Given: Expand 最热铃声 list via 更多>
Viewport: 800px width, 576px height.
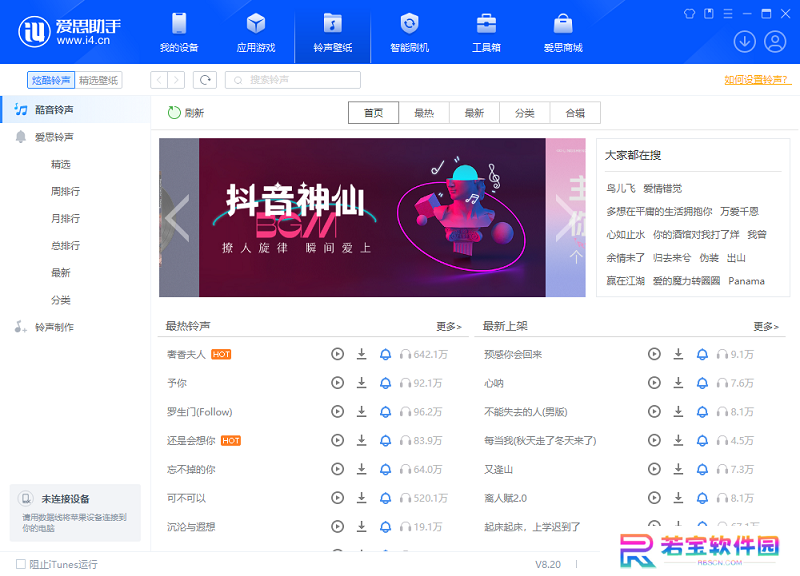Looking at the screenshot, I should pyautogui.click(x=448, y=327).
